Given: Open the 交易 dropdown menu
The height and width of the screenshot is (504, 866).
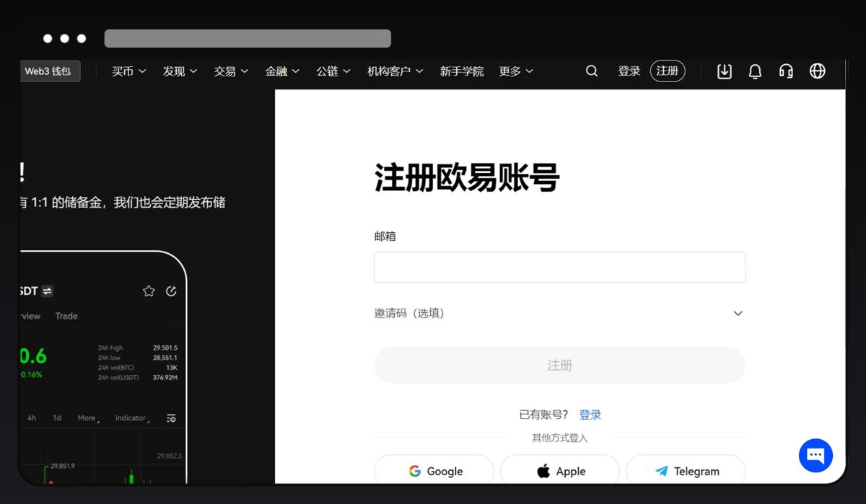Looking at the screenshot, I should coord(231,71).
